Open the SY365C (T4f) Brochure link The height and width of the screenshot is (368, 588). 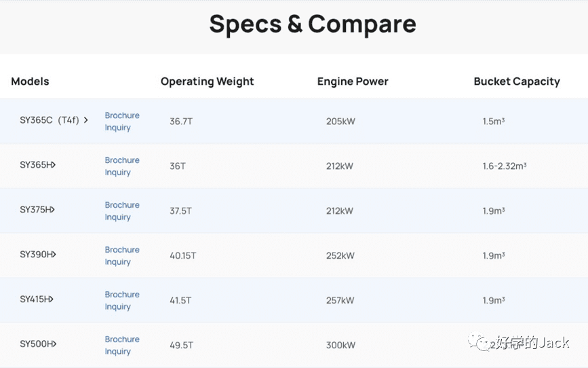coord(122,115)
